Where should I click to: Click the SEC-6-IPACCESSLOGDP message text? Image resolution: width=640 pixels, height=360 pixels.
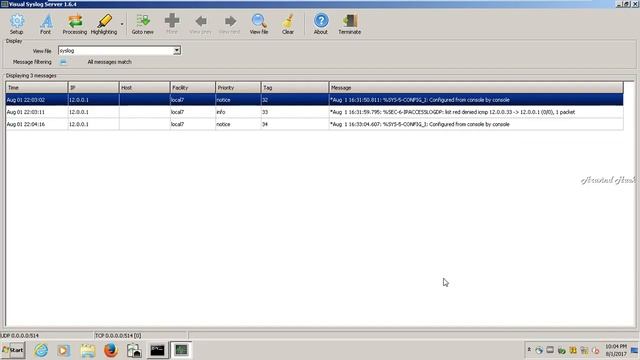452,112
